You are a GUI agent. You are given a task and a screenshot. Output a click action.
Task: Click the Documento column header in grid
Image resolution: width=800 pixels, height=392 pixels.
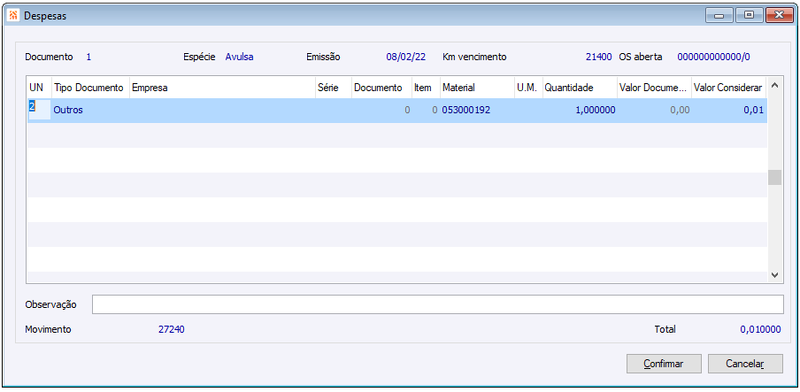pos(382,88)
